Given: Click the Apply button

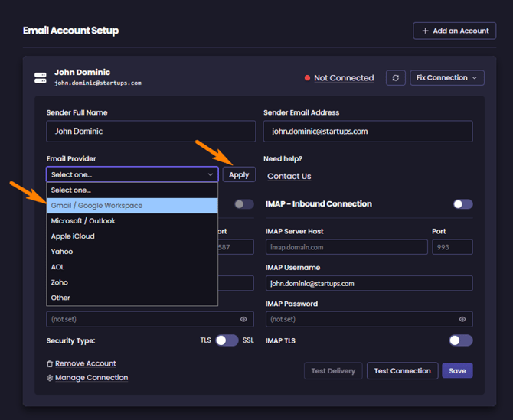Looking at the screenshot, I should tap(239, 174).
